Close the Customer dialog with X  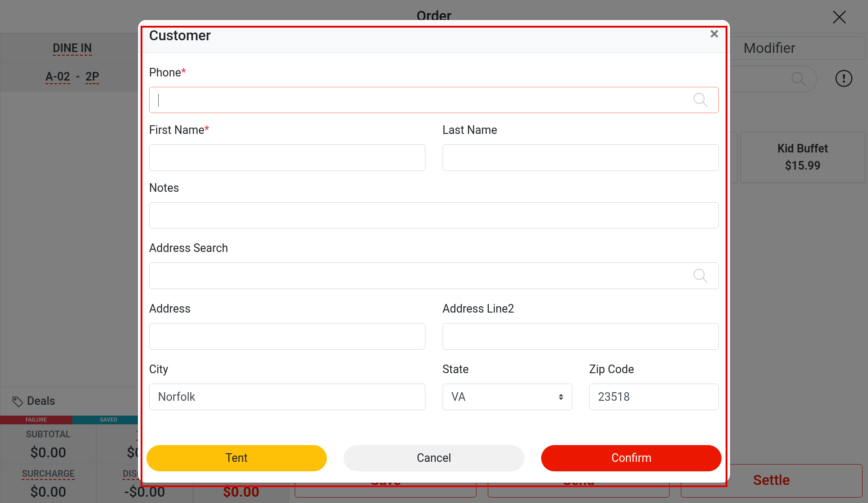tap(714, 34)
